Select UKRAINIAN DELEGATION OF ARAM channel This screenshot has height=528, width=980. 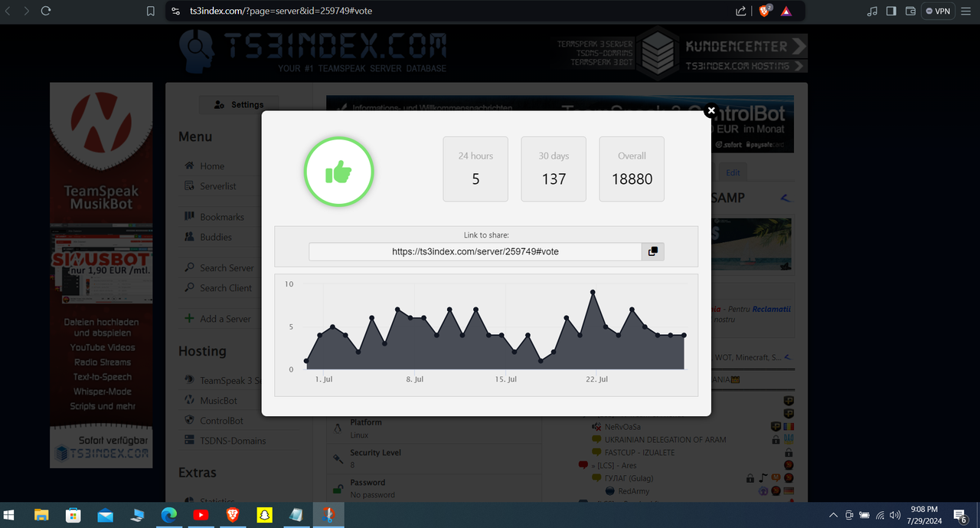pyautogui.click(x=665, y=440)
